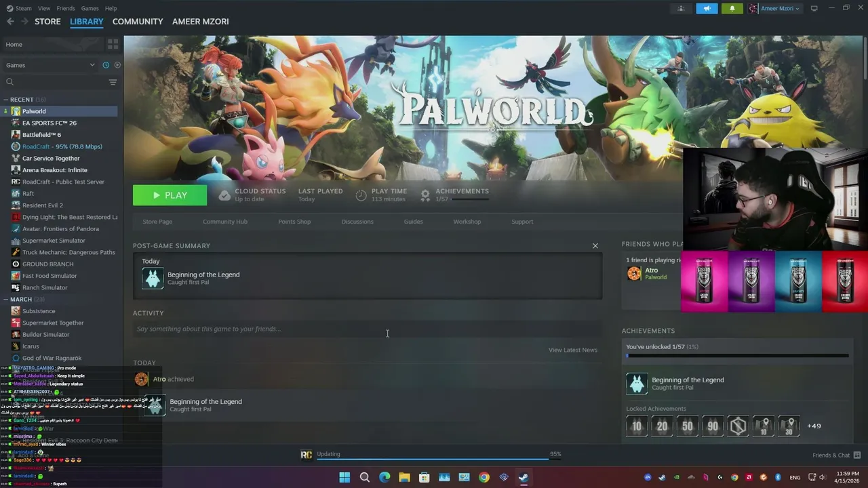Screen dimensions: 868x488
Task: Select Battlefield 6 in library list
Action: click(41, 135)
